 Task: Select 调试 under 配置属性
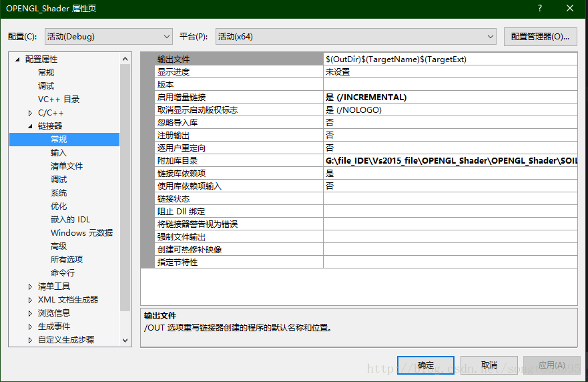point(46,86)
